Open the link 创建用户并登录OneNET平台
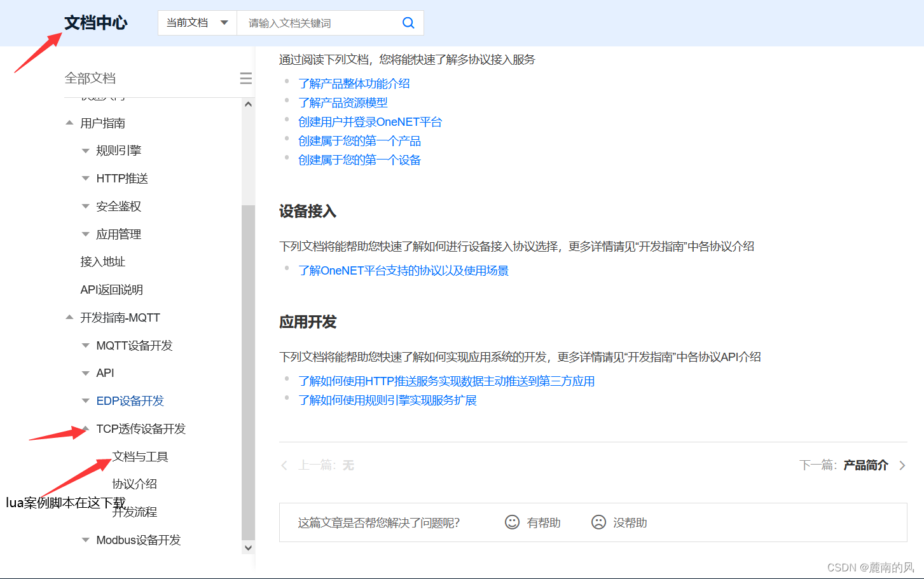This screenshot has width=924, height=579. coord(370,122)
